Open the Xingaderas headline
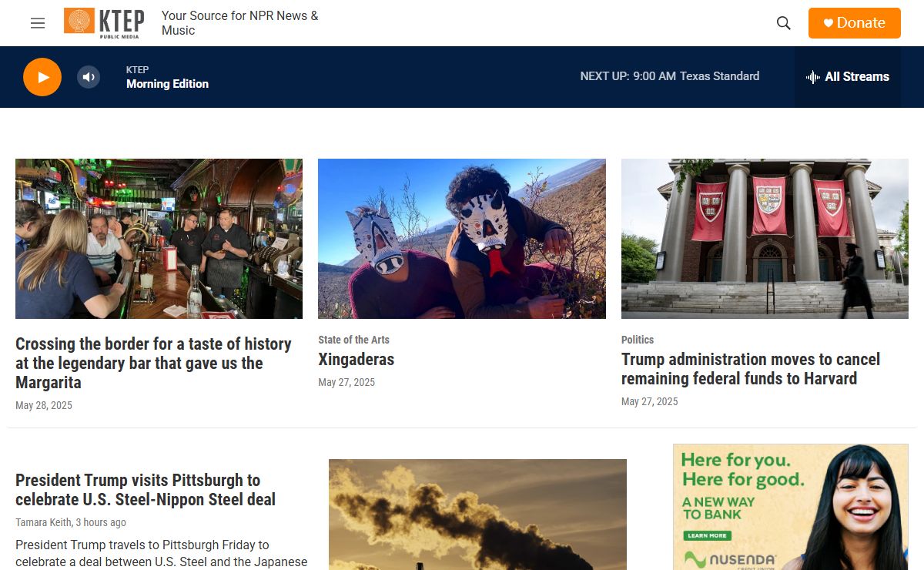Image resolution: width=924 pixels, height=570 pixels. pyautogui.click(x=356, y=360)
